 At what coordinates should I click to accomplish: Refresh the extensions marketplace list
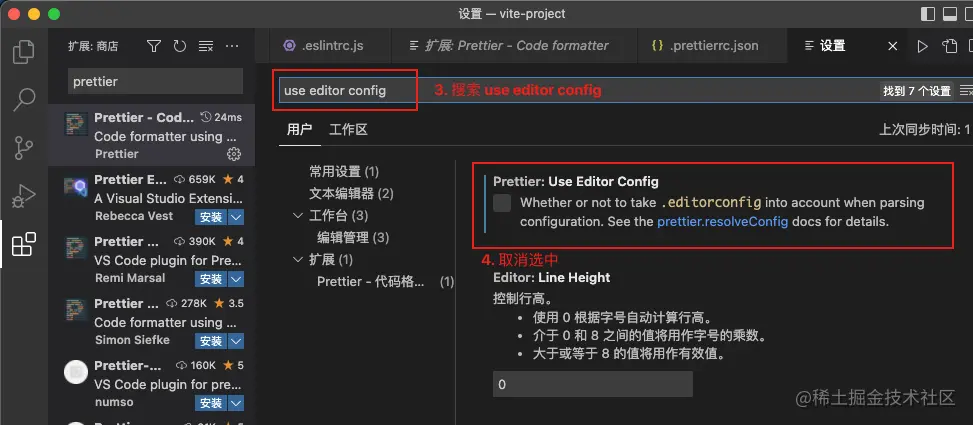[x=180, y=46]
